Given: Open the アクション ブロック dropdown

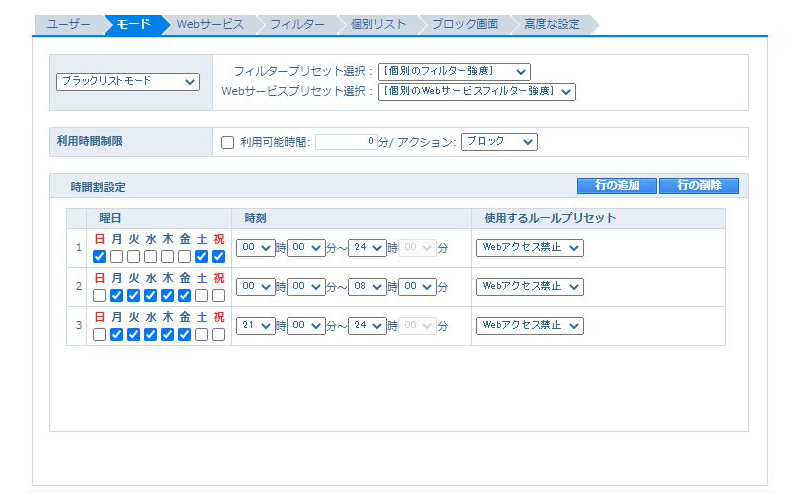Looking at the screenshot, I should pyautogui.click(x=499, y=142).
